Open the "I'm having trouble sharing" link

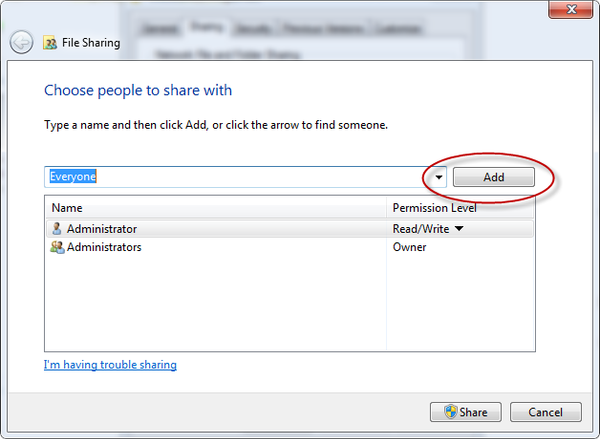pyautogui.click(x=110, y=365)
